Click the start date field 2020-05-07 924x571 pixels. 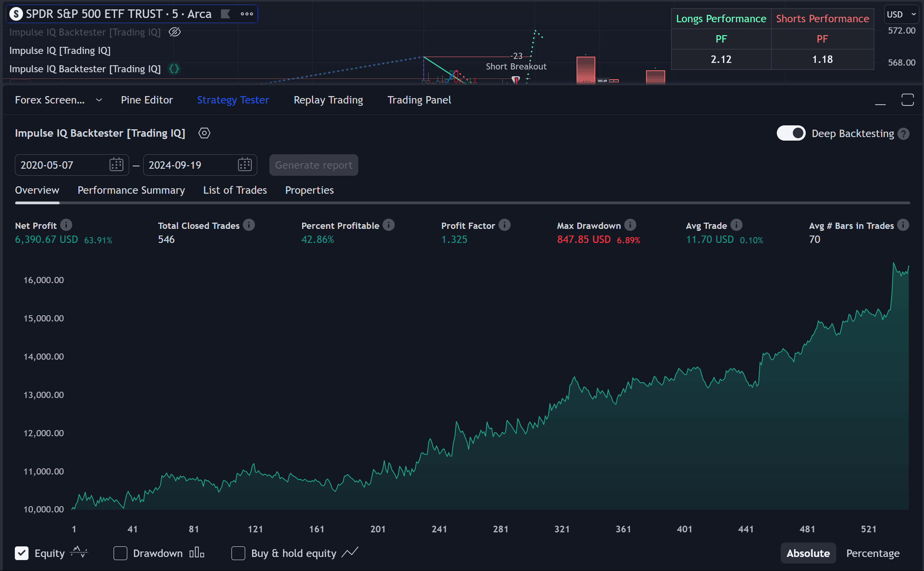[72, 165]
